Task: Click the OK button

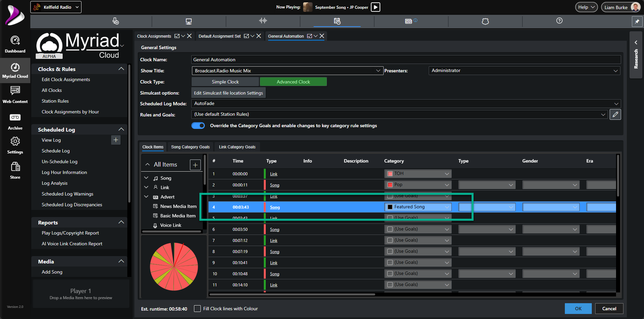Action: tap(578, 309)
